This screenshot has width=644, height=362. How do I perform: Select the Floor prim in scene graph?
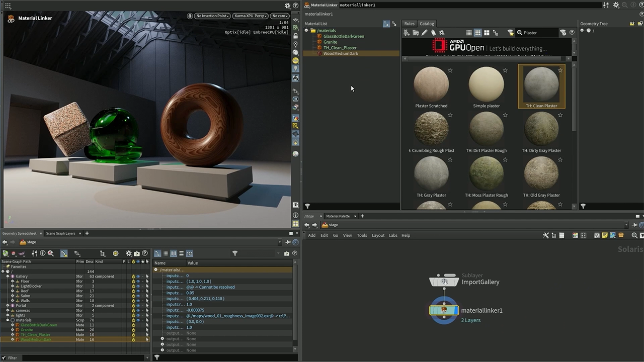(x=25, y=282)
